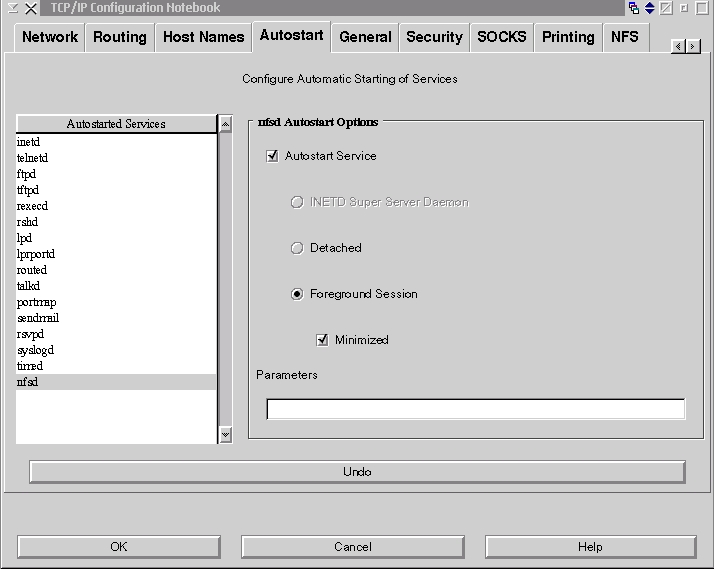Toggle the Autostart Service checkbox
Viewport: 714px width, 569px height.
pyautogui.click(x=272, y=156)
